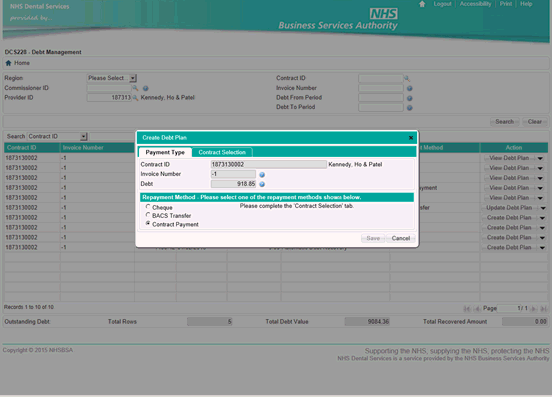The height and width of the screenshot is (397, 552).
Task: Click the dialog Invoice Number info icon
Action: (262, 175)
